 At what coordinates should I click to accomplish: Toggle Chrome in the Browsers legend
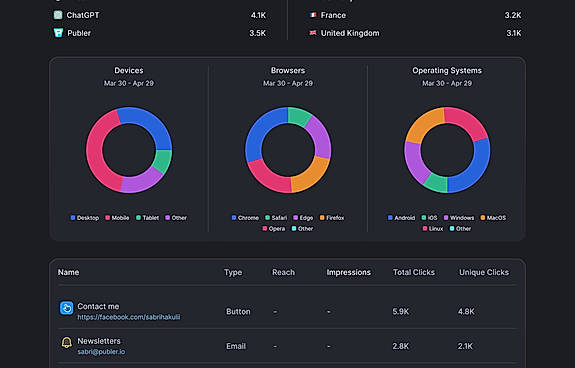point(245,218)
